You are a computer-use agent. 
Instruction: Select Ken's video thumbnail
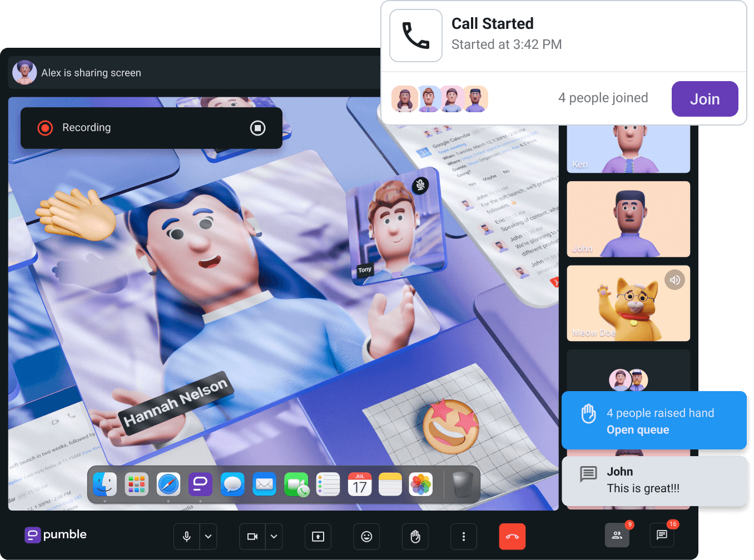coord(628,149)
